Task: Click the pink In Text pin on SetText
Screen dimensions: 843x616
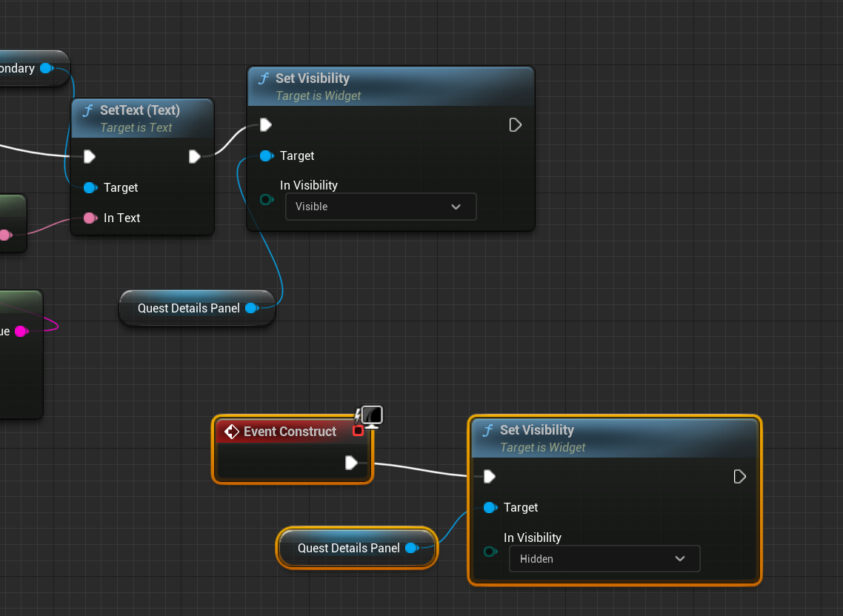Action: [x=90, y=218]
